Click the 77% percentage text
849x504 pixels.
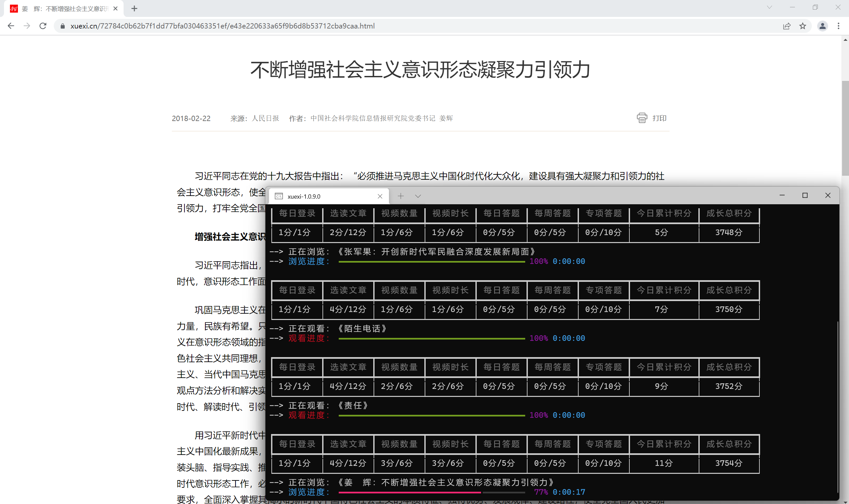[x=541, y=492]
